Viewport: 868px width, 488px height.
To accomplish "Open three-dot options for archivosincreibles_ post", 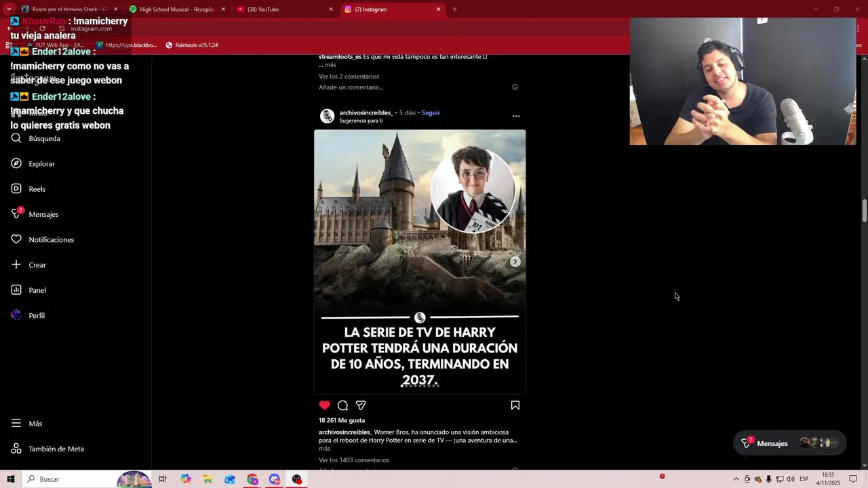I will [x=516, y=116].
